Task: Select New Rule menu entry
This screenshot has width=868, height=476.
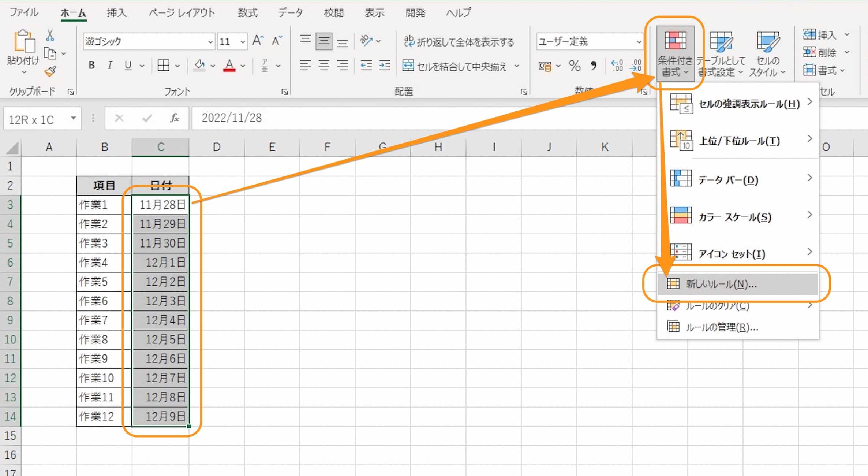Action: [x=721, y=284]
